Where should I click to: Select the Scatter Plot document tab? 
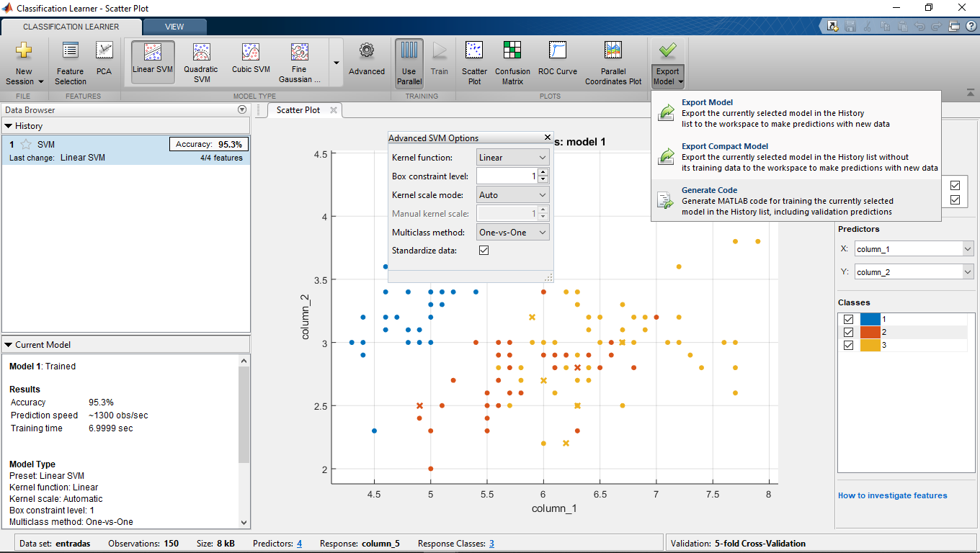(x=298, y=110)
